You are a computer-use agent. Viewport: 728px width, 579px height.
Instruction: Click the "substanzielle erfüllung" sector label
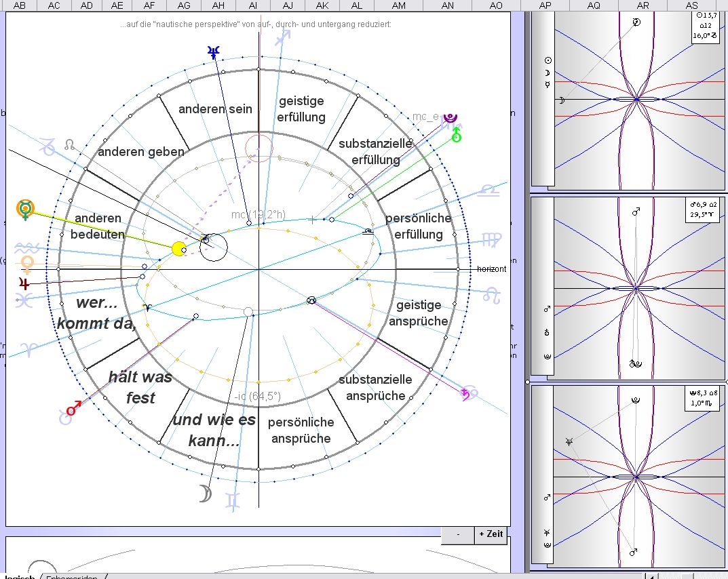point(376,152)
